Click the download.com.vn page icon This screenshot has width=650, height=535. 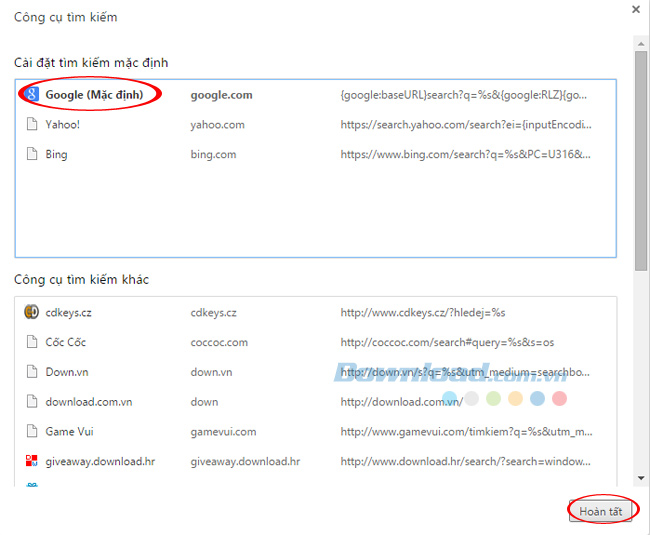point(32,402)
